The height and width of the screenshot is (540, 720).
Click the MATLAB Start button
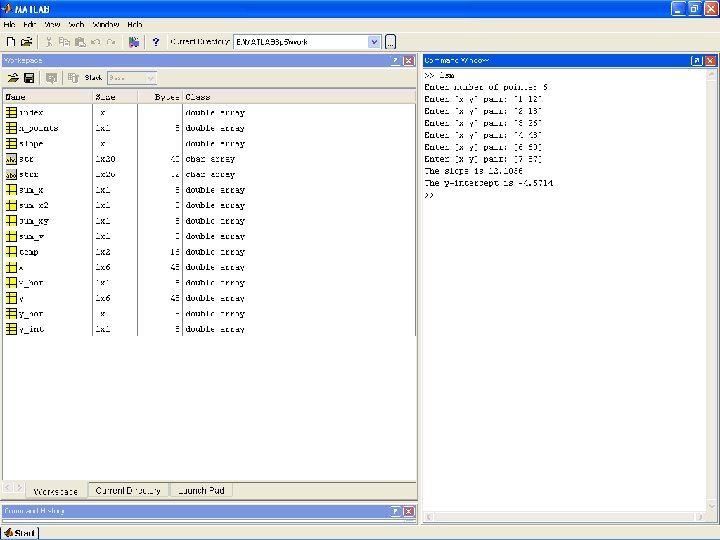20,533
